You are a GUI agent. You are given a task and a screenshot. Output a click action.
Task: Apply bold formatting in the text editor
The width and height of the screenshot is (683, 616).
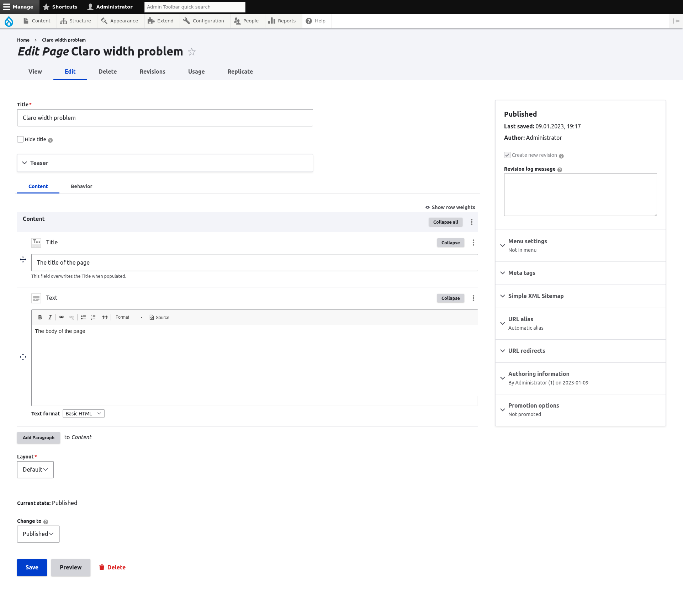tap(40, 317)
